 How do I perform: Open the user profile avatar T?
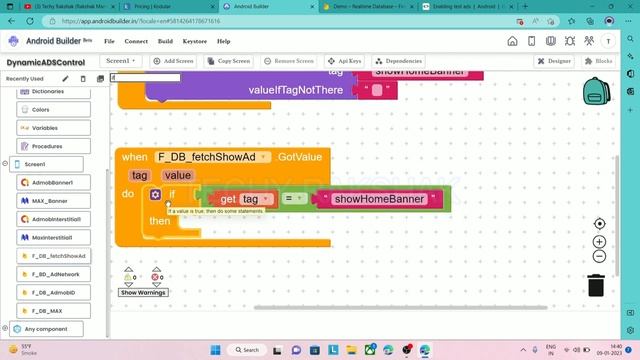[608, 41]
